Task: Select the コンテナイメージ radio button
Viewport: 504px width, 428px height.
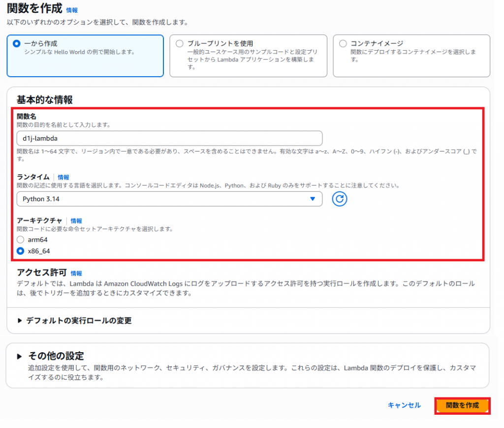Action: 343,43
